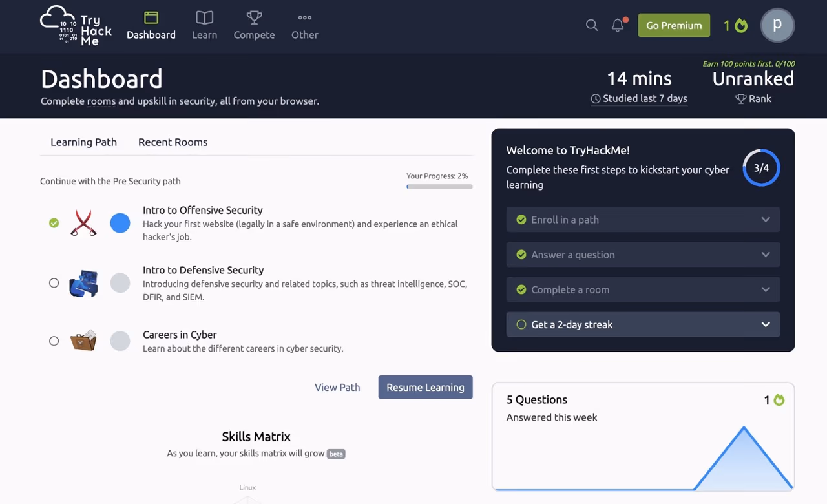827x504 pixels.
Task: Click the questions answered chart peak
Action: coord(744,428)
